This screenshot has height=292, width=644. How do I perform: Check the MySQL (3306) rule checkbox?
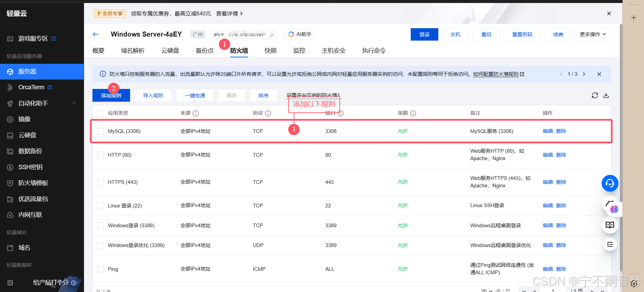click(x=100, y=131)
